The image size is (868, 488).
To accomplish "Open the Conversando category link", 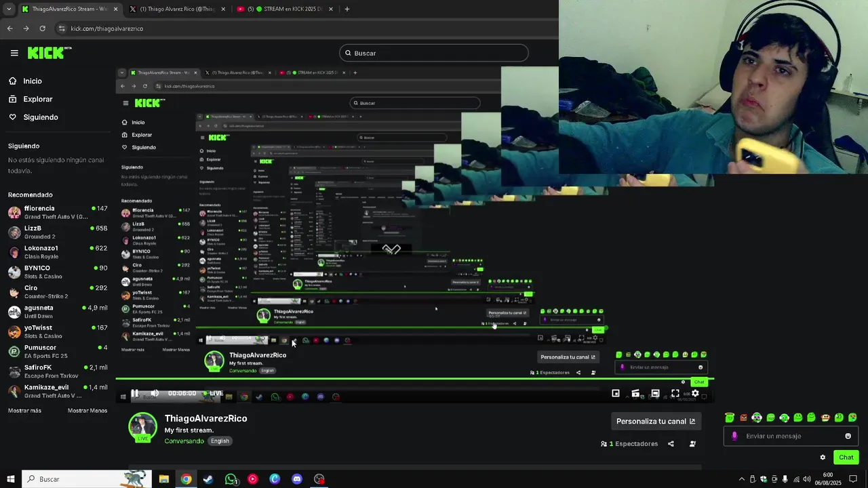I will click(184, 441).
